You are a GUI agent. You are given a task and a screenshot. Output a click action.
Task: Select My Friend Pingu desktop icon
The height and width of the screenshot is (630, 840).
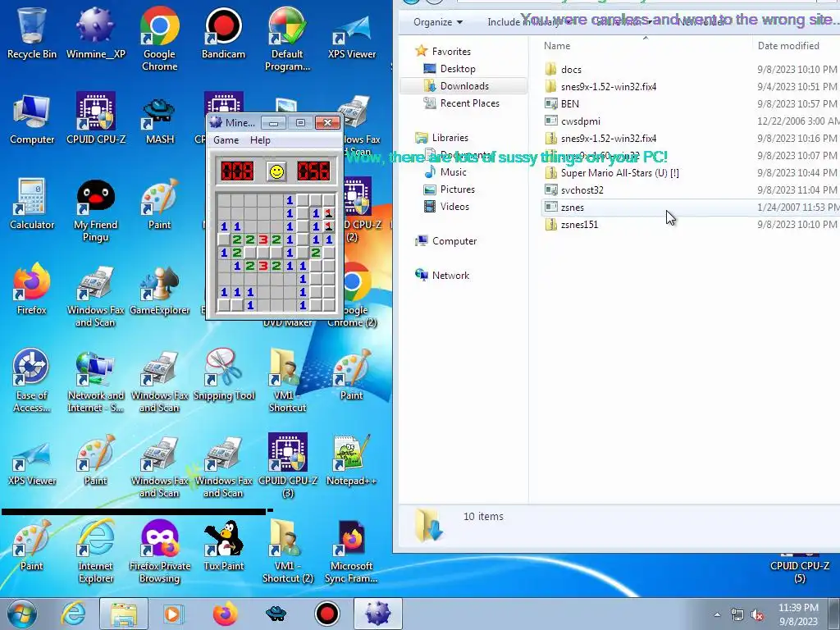pos(95,210)
